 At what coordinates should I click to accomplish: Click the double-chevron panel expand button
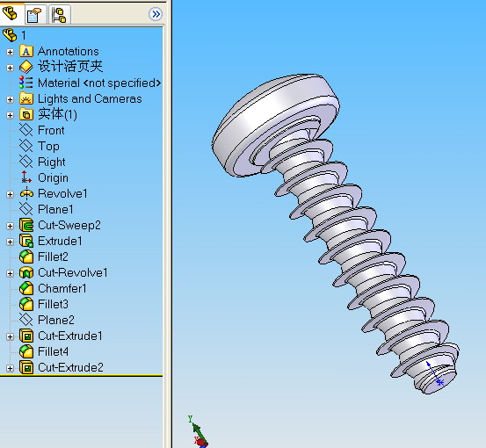click(x=156, y=14)
